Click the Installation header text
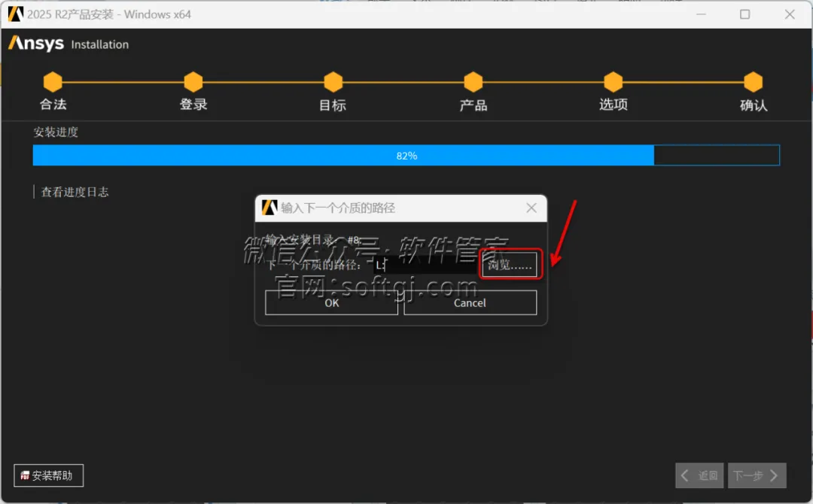This screenshot has height=504, width=813. 99,44
